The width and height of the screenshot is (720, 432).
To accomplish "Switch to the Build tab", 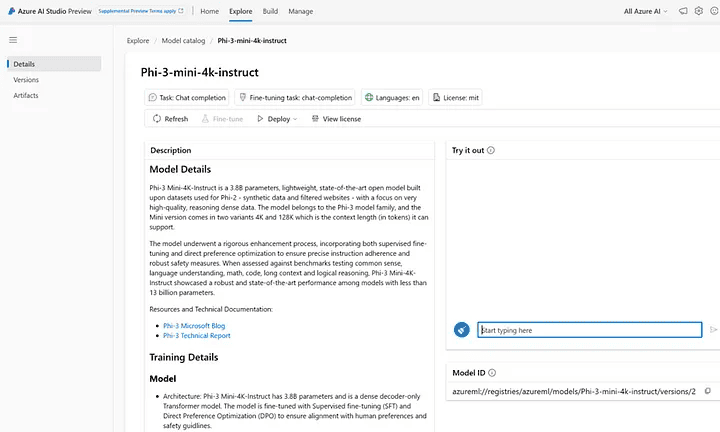I will 270,11.
